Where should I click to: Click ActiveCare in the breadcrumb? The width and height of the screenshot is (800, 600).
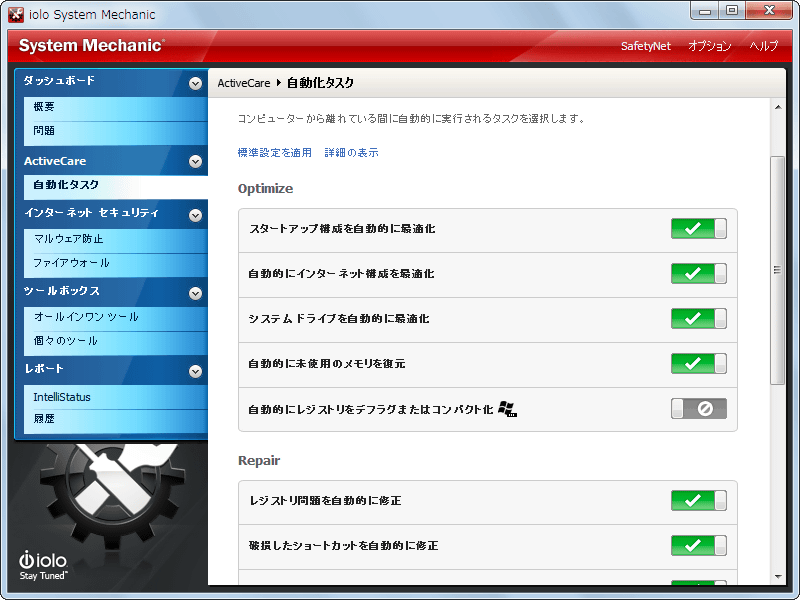[x=244, y=83]
